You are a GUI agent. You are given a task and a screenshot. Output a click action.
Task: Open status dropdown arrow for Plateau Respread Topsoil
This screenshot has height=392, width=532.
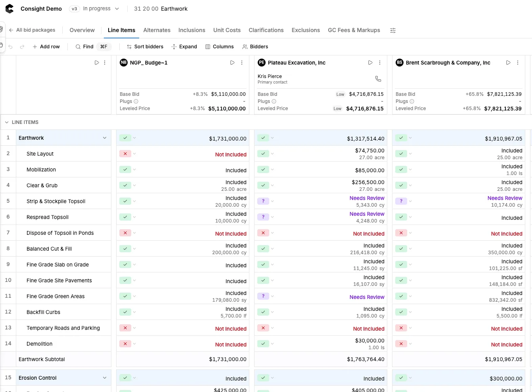click(x=272, y=217)
